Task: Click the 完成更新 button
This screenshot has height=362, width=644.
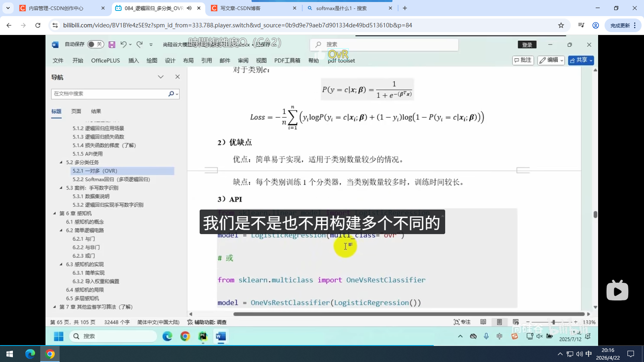Action: (x=623, y=25)
